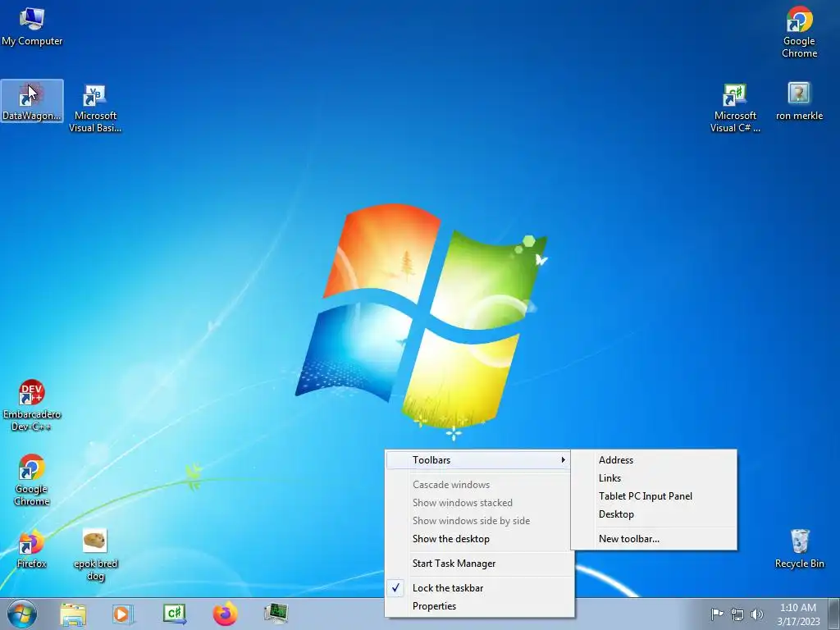This screenshot has height=630, width=840.
Task: Expand the Toolbars submenu arrow
Action: (x=563, y=459)
